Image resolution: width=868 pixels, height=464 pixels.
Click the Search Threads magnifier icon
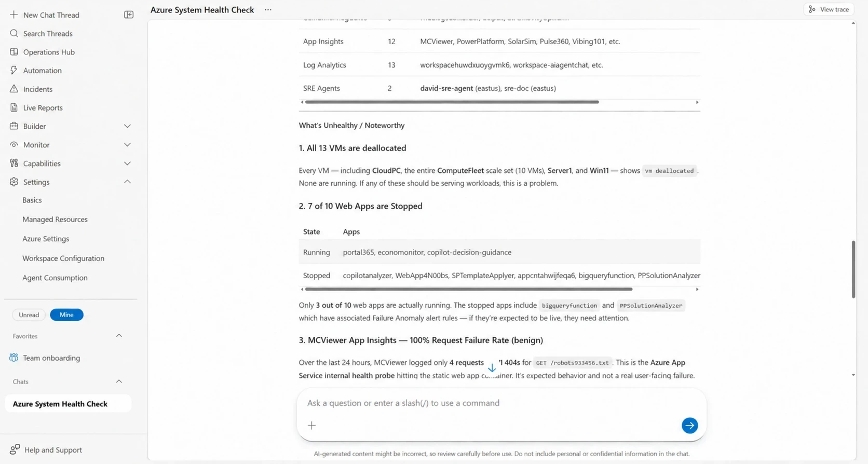[14, 33]
